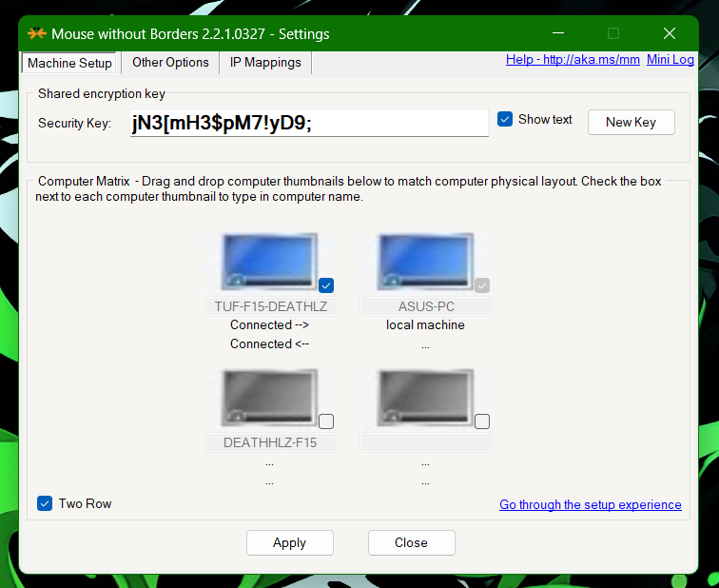
Task: Click the empty computer name field
Action: point(426,442)
